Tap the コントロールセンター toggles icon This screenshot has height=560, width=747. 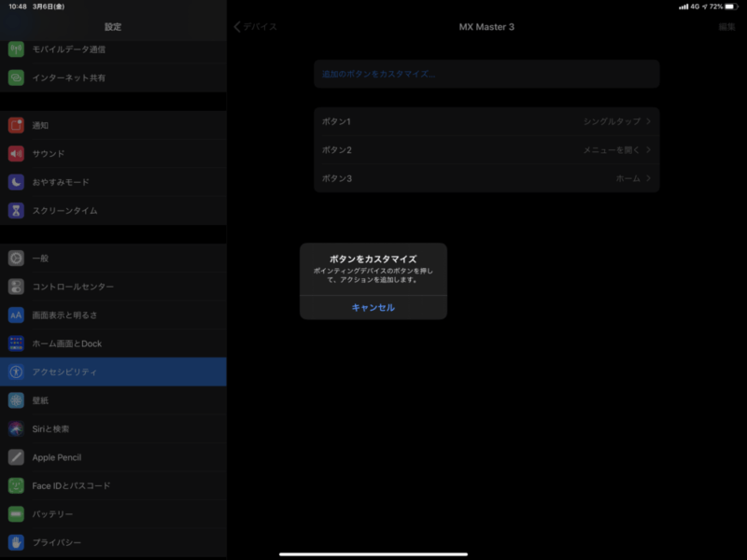point(16,287)
